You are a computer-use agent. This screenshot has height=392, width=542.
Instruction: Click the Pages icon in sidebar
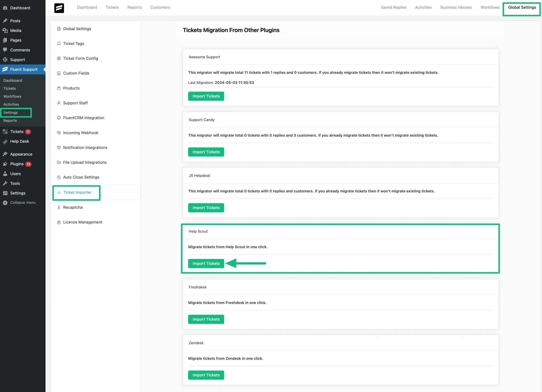(5, 40)
